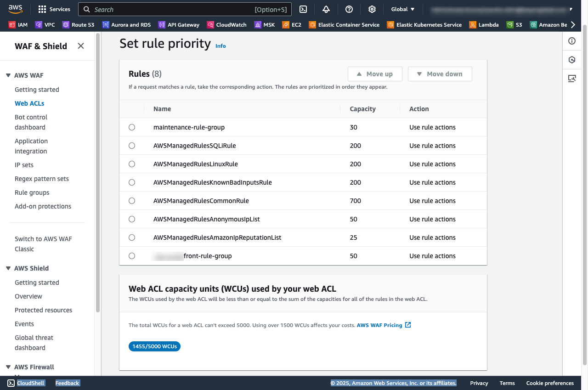This screenshot has height=390, width=588.
Task: Open the CloudShell terminal icon in top bar
Action: coord(303,9)
